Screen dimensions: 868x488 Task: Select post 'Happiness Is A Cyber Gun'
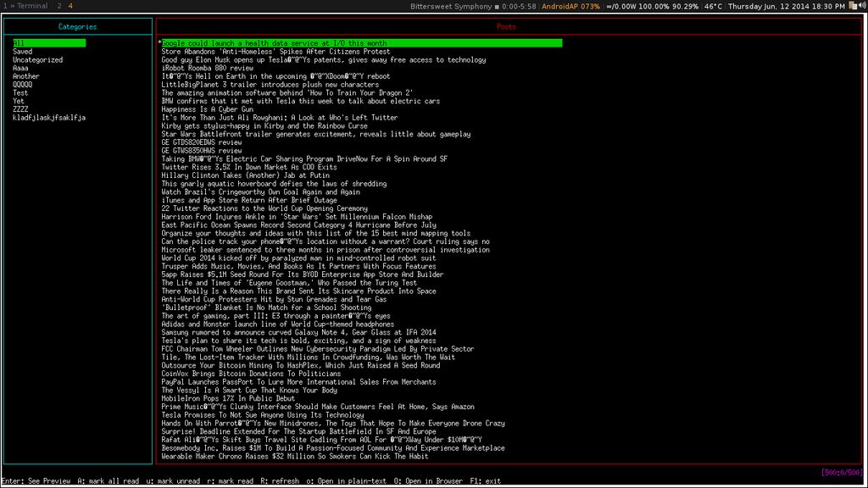click(207, 109)
